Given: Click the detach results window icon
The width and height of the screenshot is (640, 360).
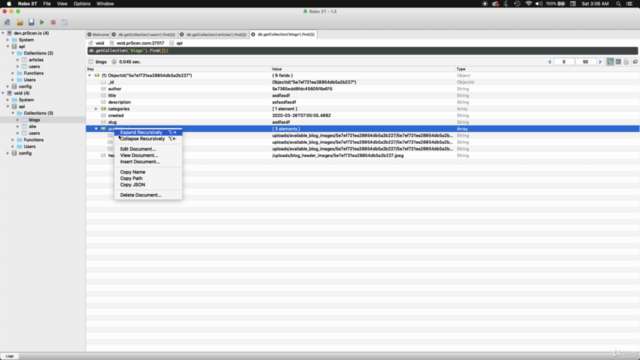Looking at the screenshot, I should 635,62.
